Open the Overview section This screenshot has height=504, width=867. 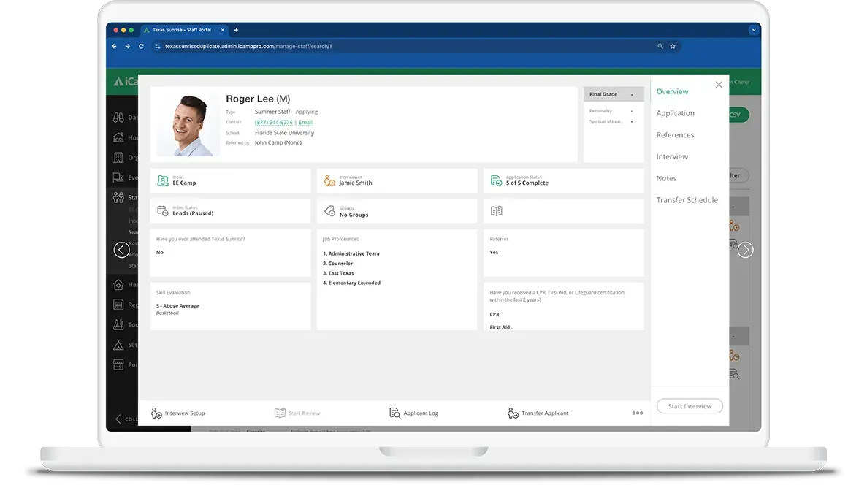[672, 91]
